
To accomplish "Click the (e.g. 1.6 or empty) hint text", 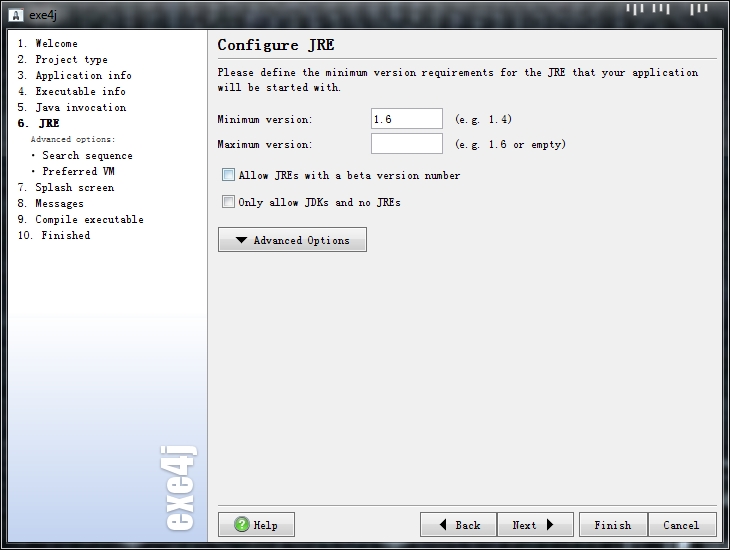I will coord(511,144).
